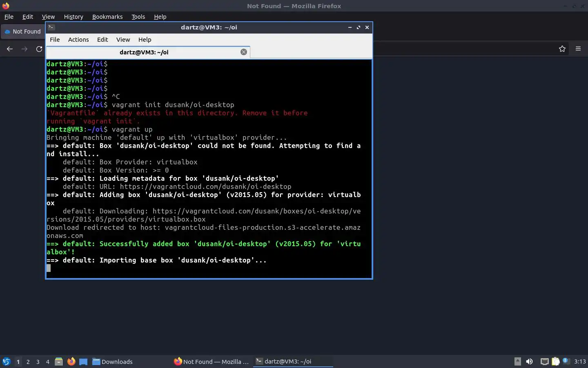Switch to the Not Found Mozilla taskbar entry
Screen dimensions: 588x368
(x=212, y=361)
